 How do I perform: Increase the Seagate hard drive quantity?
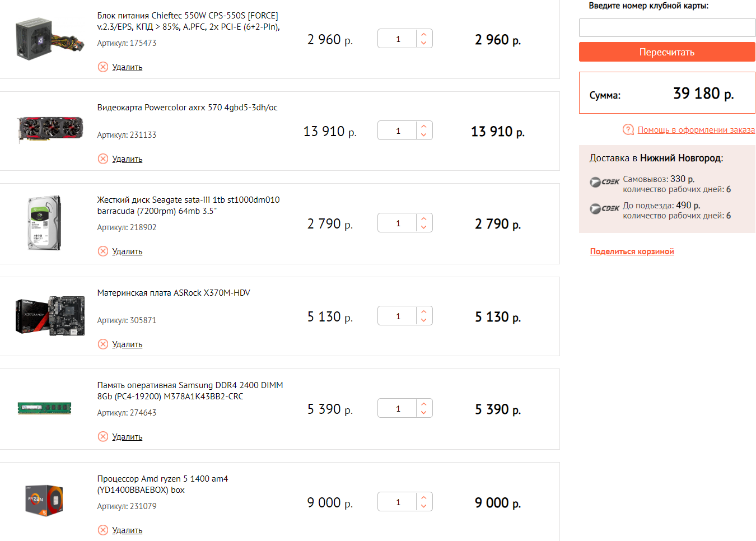(424, 219)
